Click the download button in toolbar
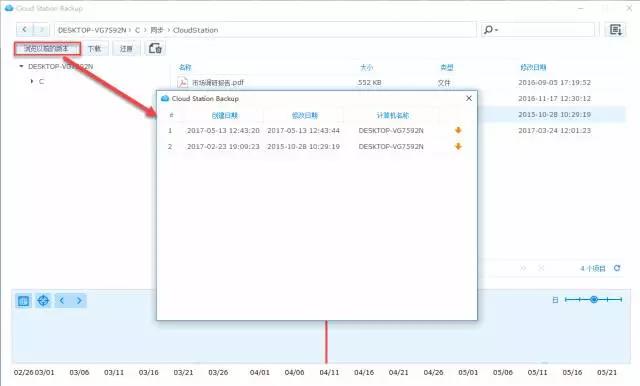The width and height of the screenshot is (640, 386). [x=95, y=49]
